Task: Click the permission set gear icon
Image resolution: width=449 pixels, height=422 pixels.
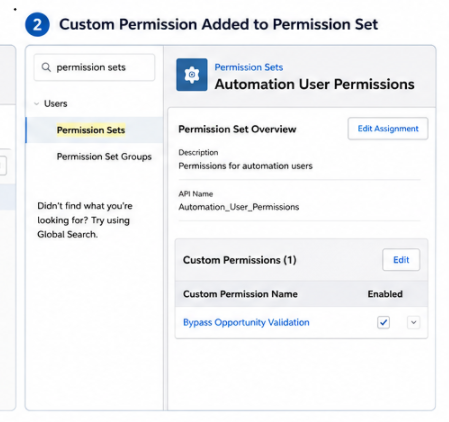Action: [x=192, y=75]
